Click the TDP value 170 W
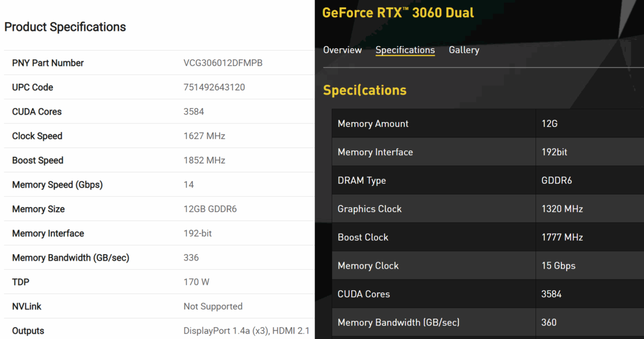 pos(196,282)
